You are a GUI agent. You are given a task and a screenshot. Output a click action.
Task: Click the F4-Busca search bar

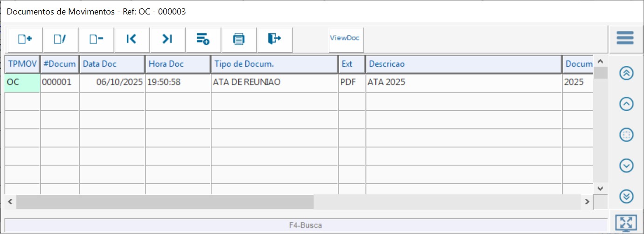(305, 225)
